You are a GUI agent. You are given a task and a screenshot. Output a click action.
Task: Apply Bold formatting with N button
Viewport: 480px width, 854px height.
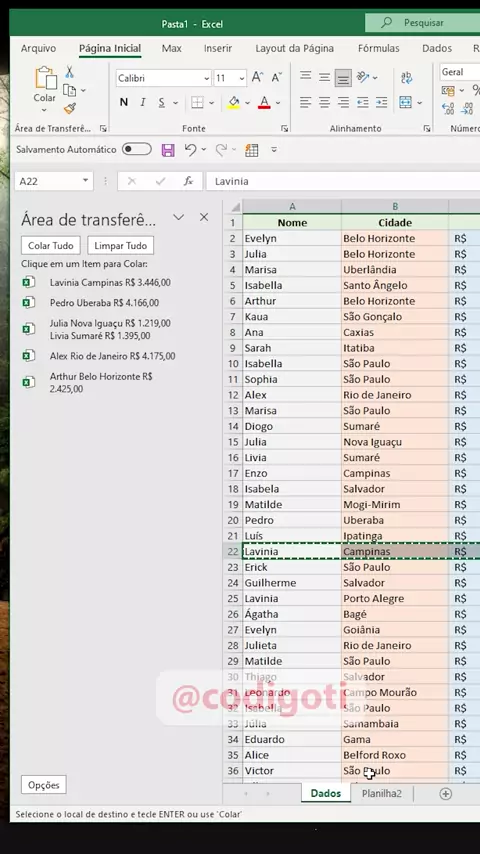pyautogui.click(x=124, y=102)
